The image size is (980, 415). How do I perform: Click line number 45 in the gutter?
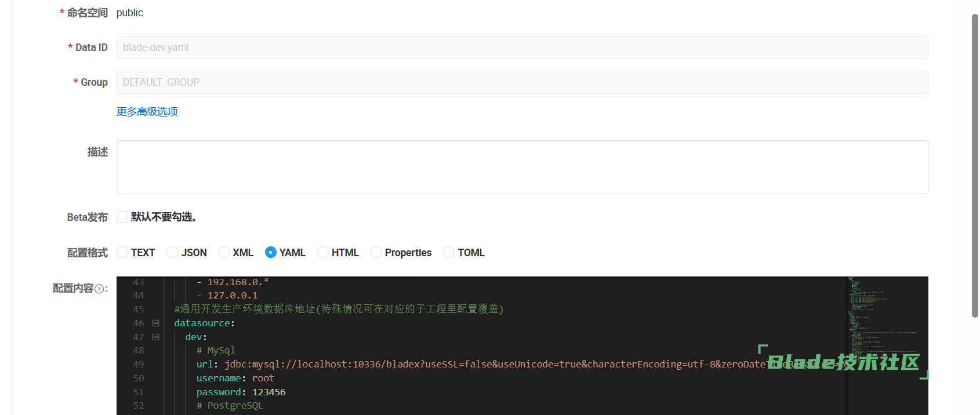point(138,309)
